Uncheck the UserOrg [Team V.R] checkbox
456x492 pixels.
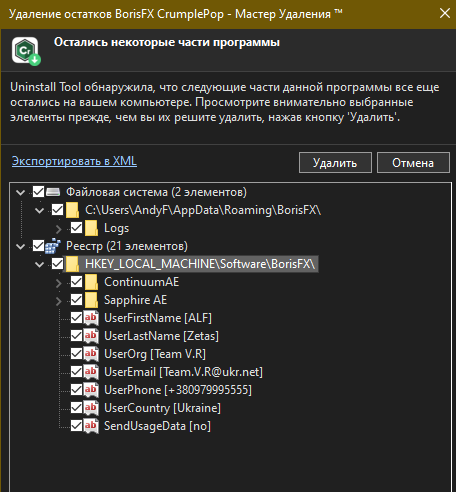coord(76,354)
